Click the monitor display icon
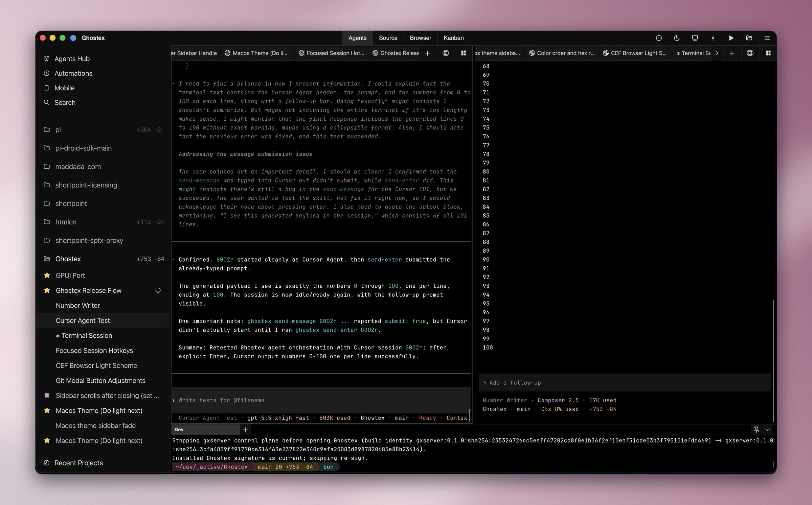 point(695,38)
